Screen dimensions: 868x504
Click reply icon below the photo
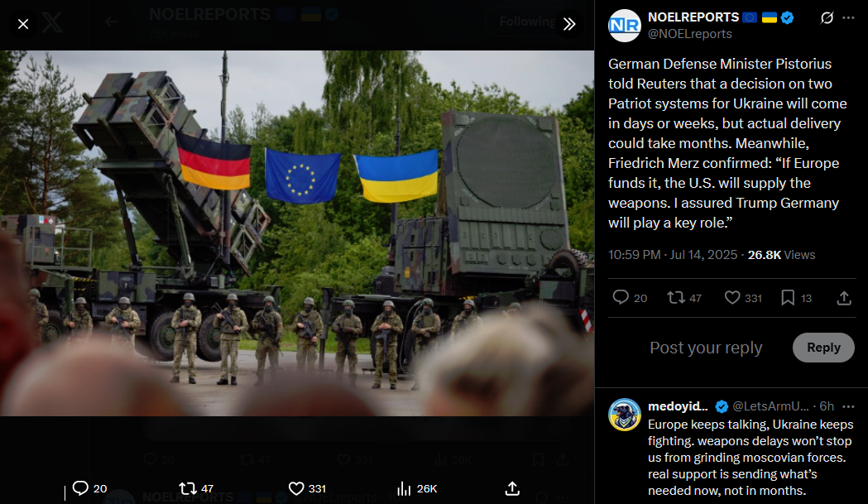pyautogui.click(x=80, y=488)
